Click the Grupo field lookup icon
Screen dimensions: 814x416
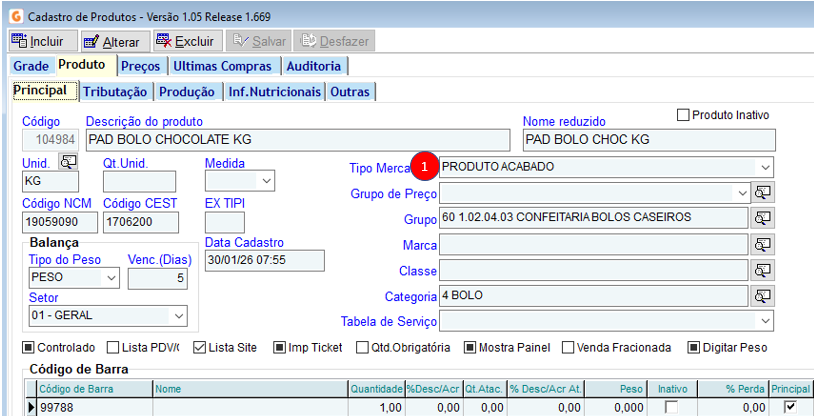click(x=763, y=218)
